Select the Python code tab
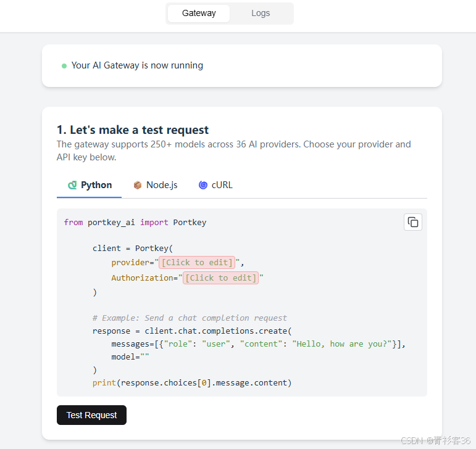 90,185
